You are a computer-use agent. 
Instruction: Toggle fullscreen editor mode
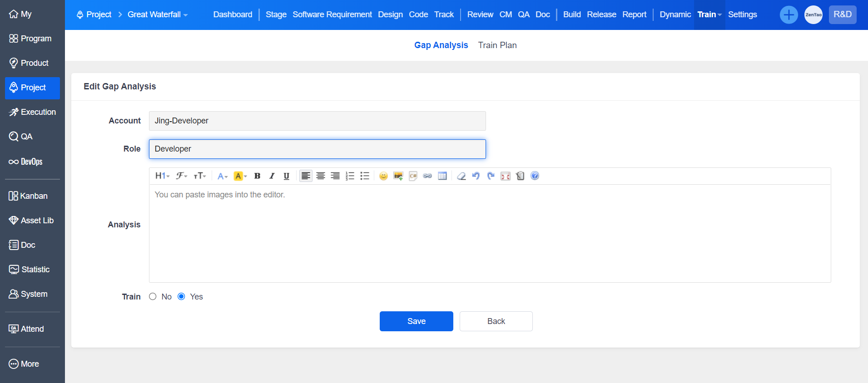[506, 176]
